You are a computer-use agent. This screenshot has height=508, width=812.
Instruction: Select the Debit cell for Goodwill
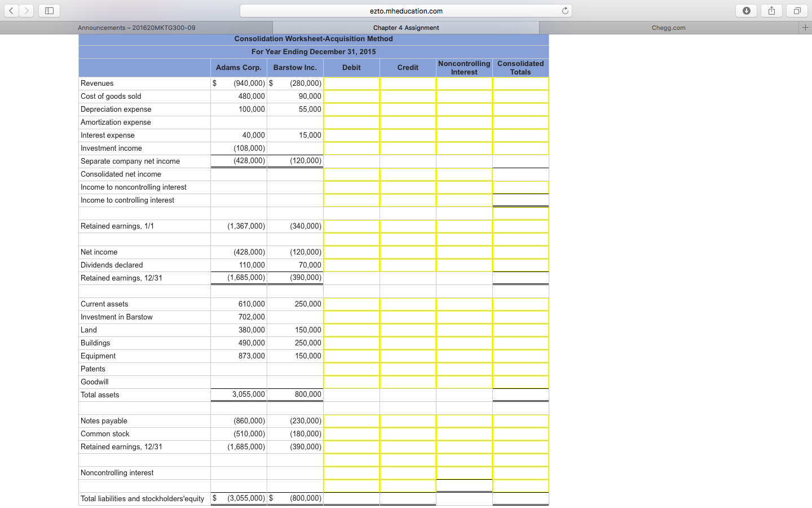tap(351, 382)
